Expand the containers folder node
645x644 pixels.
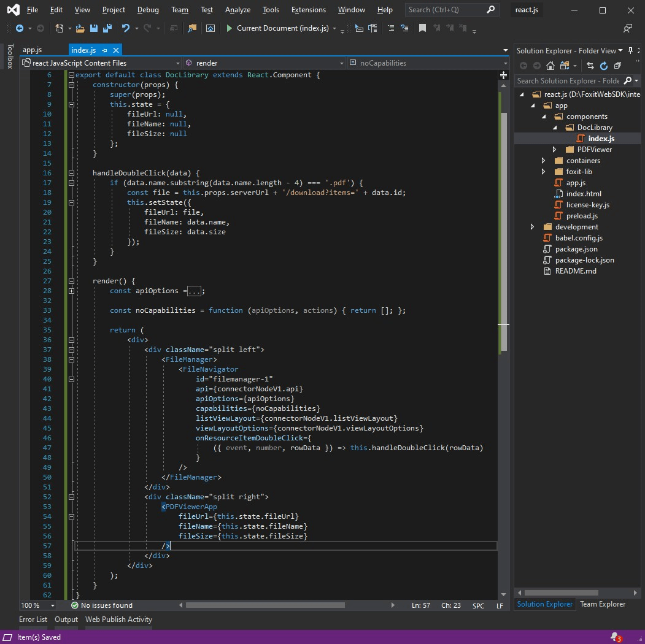[543, 161]
